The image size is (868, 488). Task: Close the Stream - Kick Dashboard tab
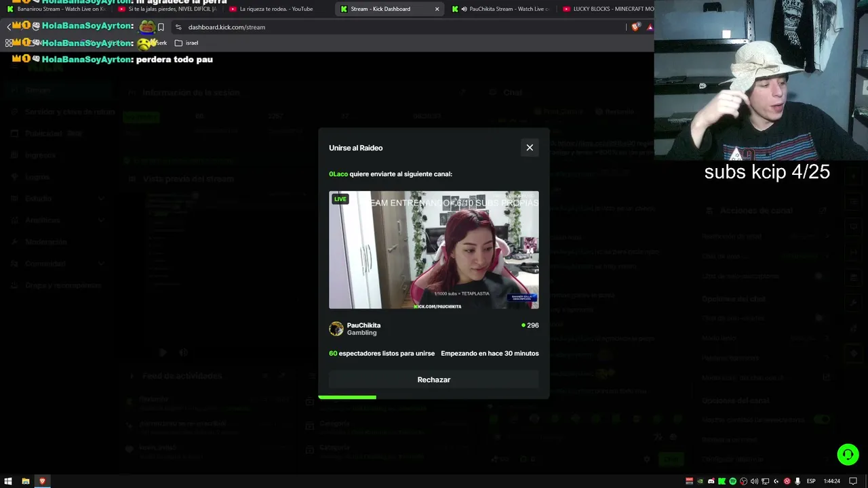click(437, 9)
